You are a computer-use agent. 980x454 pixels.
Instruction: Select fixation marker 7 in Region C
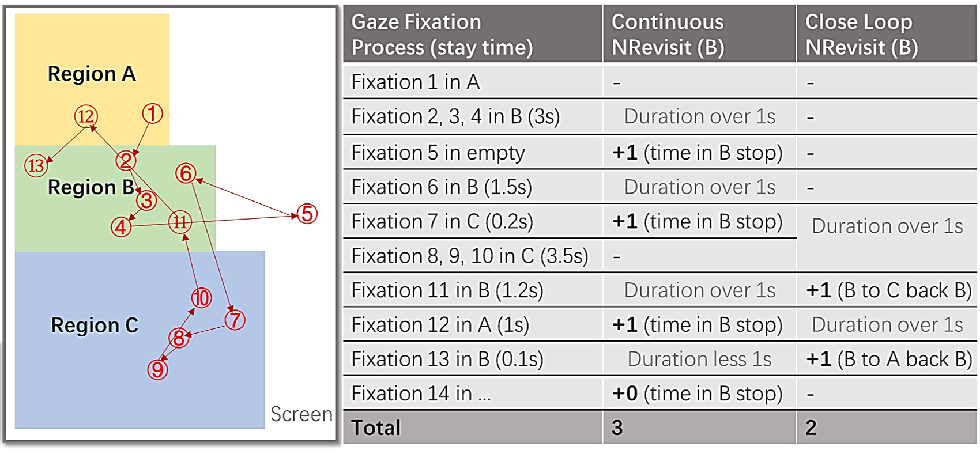click(235, 320)
